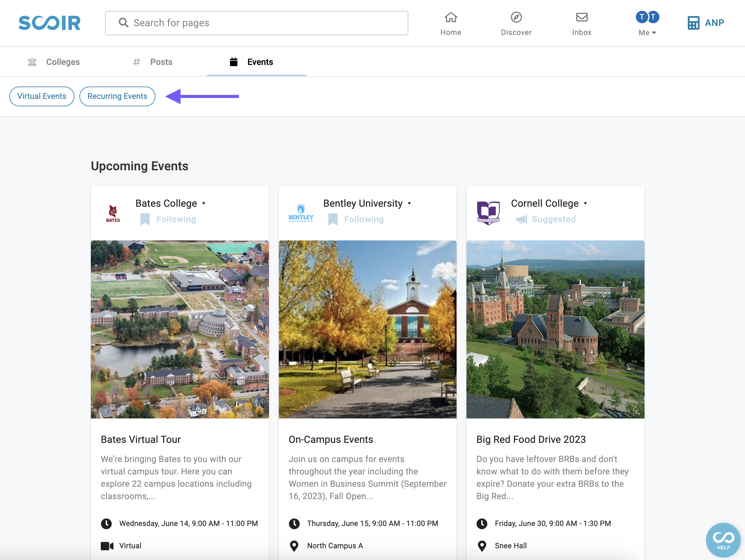
Task: Toggle the Virtual Events filter
Action: pyautogui.click(x=42, y=96)
